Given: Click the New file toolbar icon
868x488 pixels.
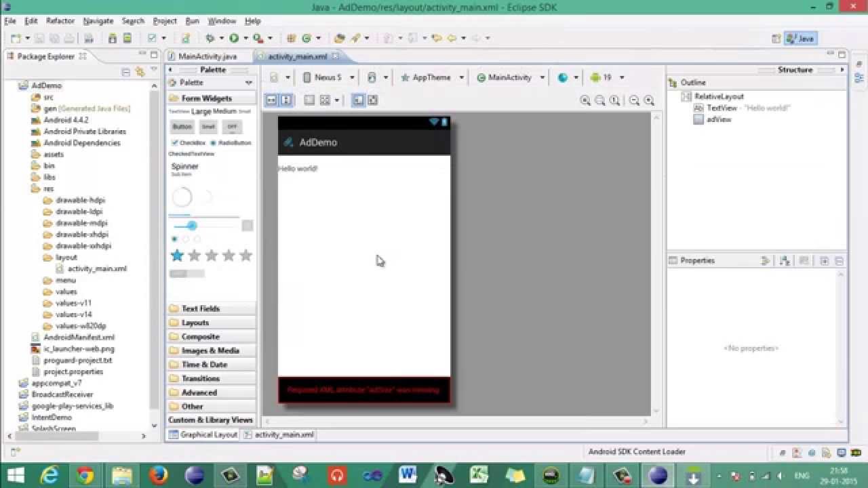Looking at the screenshot, I should point(16,39).
